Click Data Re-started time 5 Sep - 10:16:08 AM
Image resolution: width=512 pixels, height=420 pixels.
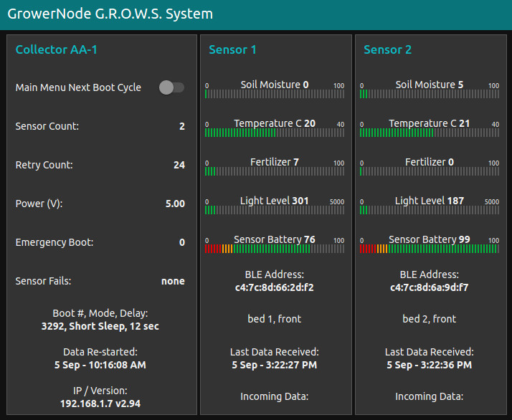pos(100,365)
